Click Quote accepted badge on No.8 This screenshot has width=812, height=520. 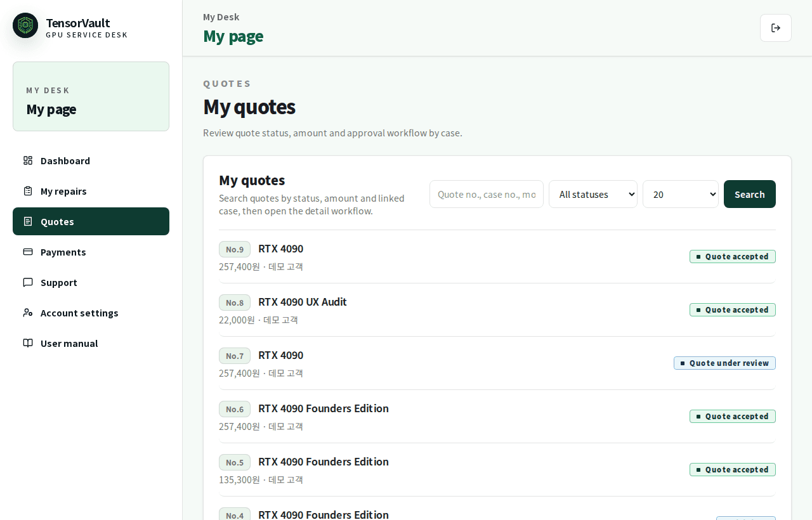tap(733, 310)
